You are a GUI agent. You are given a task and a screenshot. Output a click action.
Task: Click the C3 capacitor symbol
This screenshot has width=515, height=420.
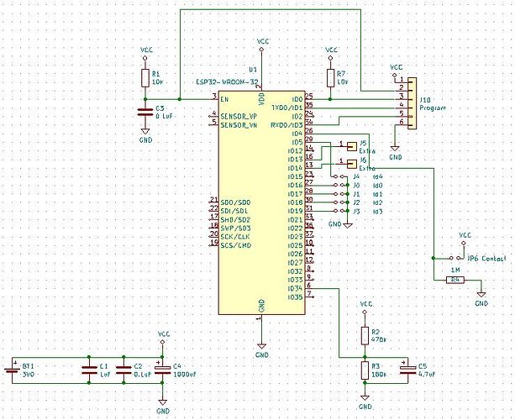[x=145, y=113]
